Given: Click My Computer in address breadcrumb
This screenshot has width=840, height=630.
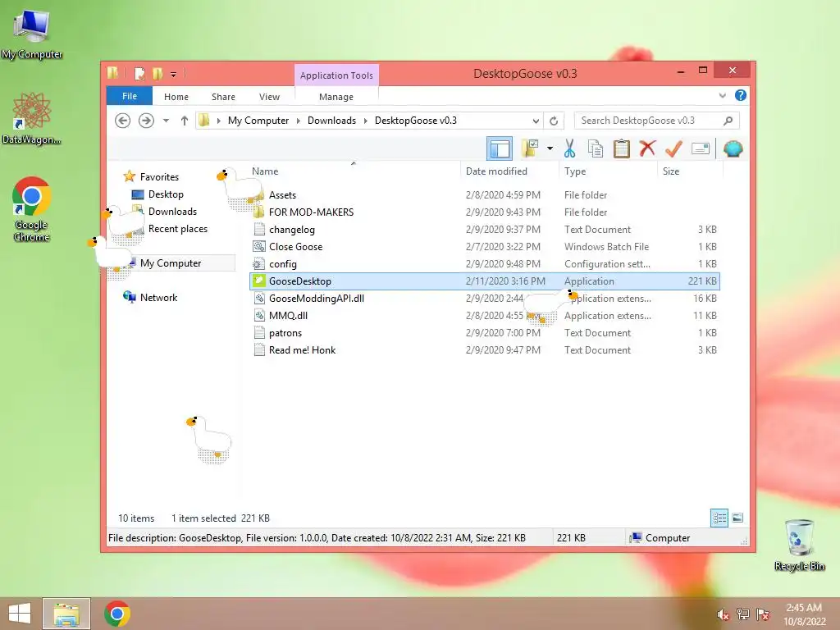Looking at the screenshot, I should pos(258,121).
